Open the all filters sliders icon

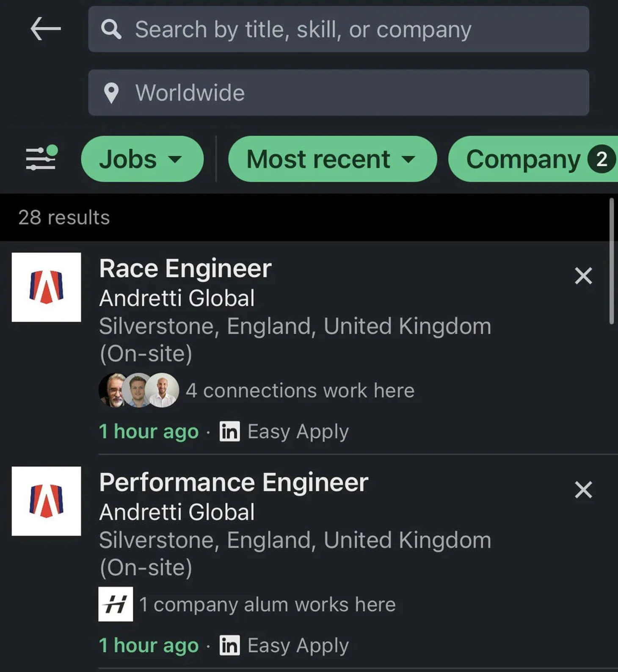[41, 158]
